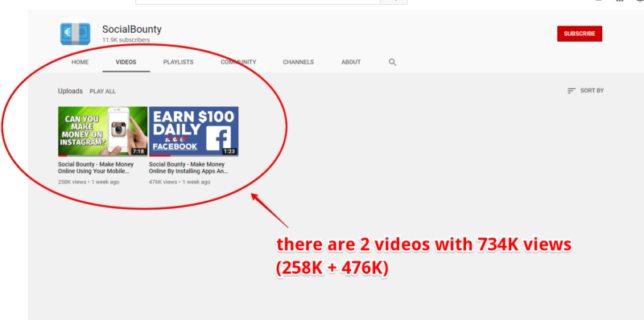This screenshot has width=644, height=320.
Task: Click the 'Make Money Online Using Your Mobile' title
Action: pos(96,168)
